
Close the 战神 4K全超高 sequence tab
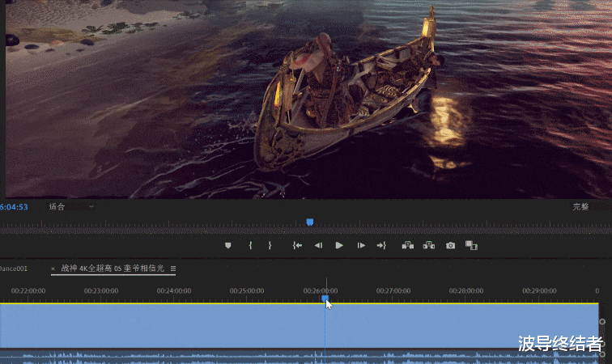click(53, 269)
